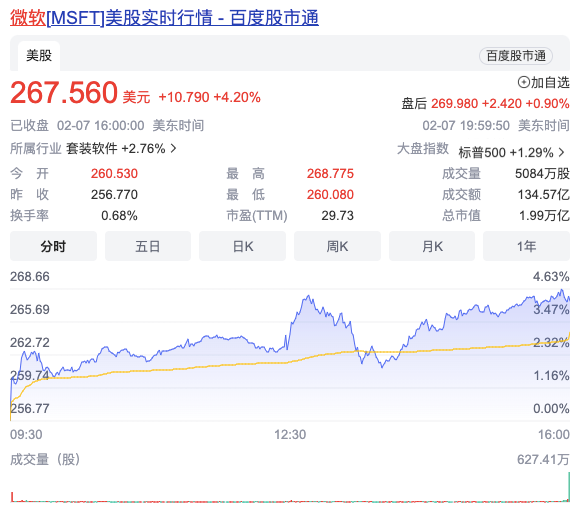
Task: Click the 换手率 value 0.68%
Action: [x=119, y=216]
